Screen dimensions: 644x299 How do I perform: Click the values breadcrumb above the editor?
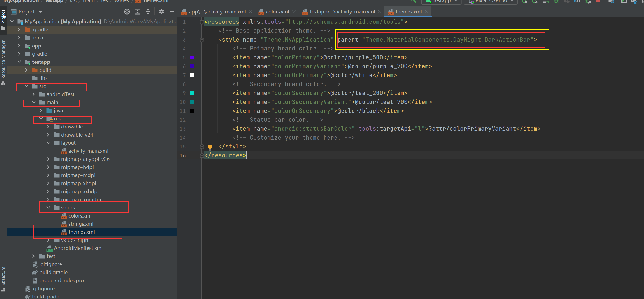click(121, 1)
